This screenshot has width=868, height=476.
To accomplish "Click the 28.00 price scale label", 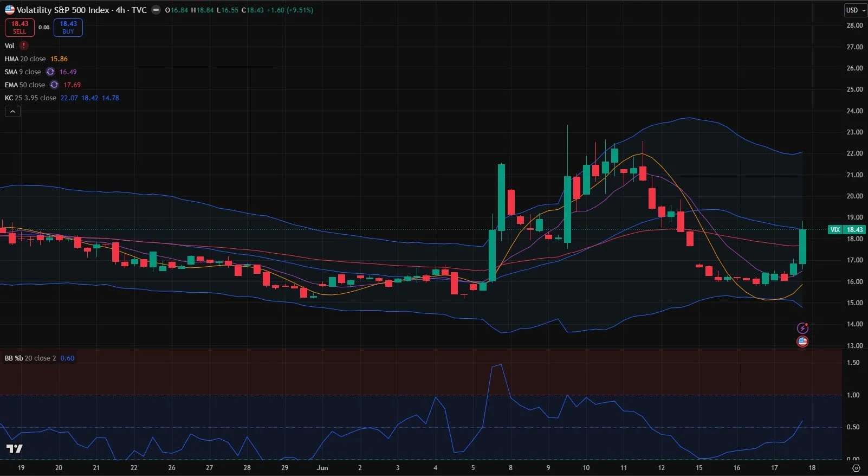I will (854, 25).
